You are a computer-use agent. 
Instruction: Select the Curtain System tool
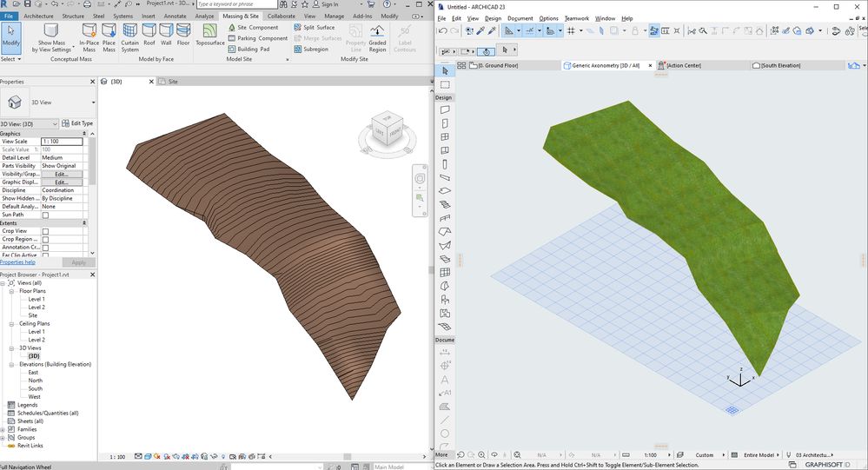[129, 38]
